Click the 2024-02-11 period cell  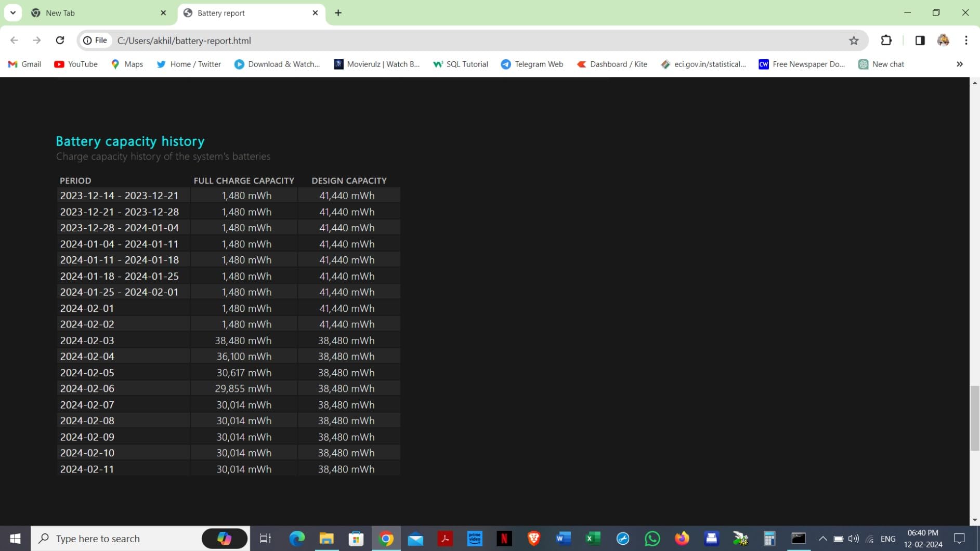[124, 469]
